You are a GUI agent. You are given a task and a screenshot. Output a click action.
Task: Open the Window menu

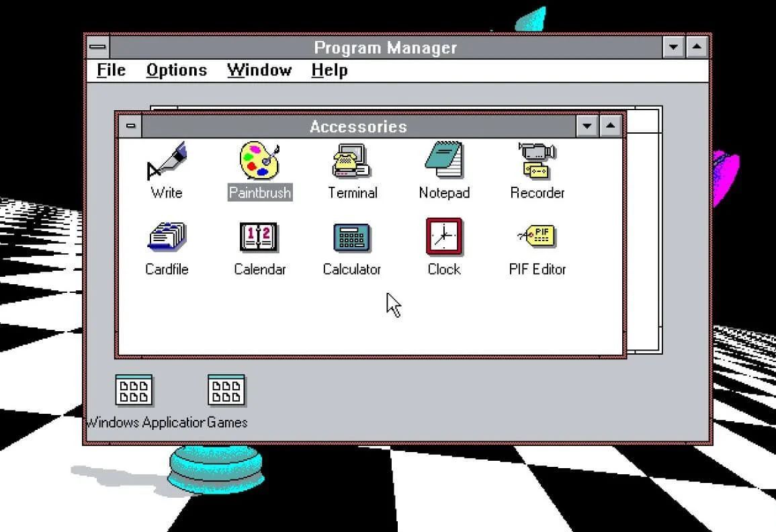(259, 71)
